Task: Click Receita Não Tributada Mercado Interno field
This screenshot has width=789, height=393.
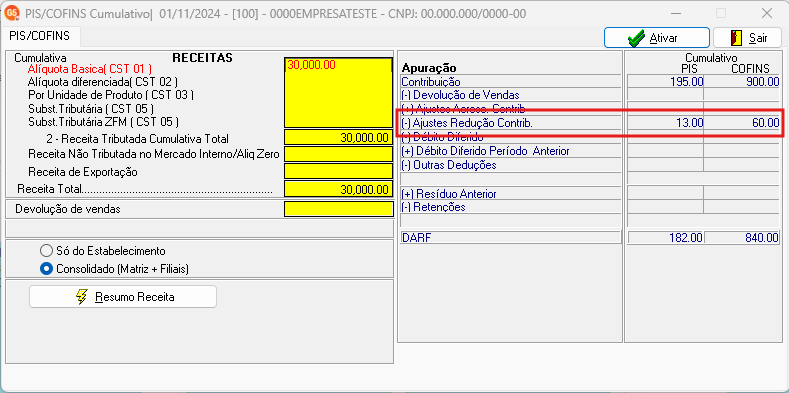Action: click(338, 153)
